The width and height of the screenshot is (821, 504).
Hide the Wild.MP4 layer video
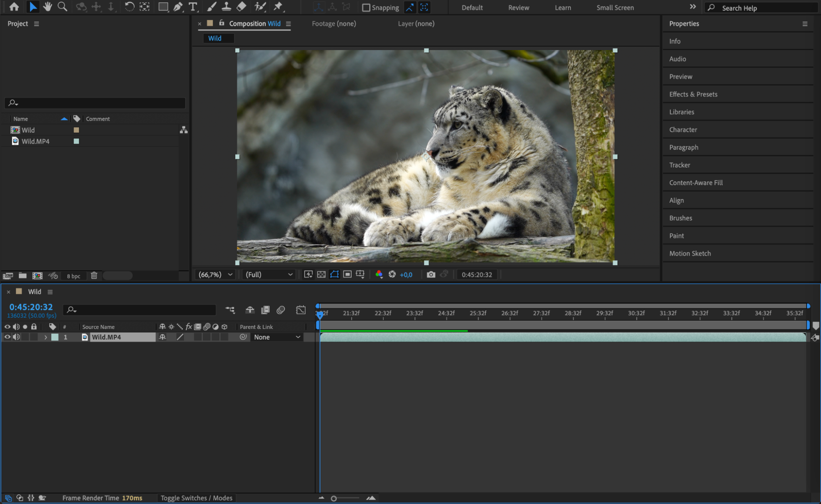(7, 337)
